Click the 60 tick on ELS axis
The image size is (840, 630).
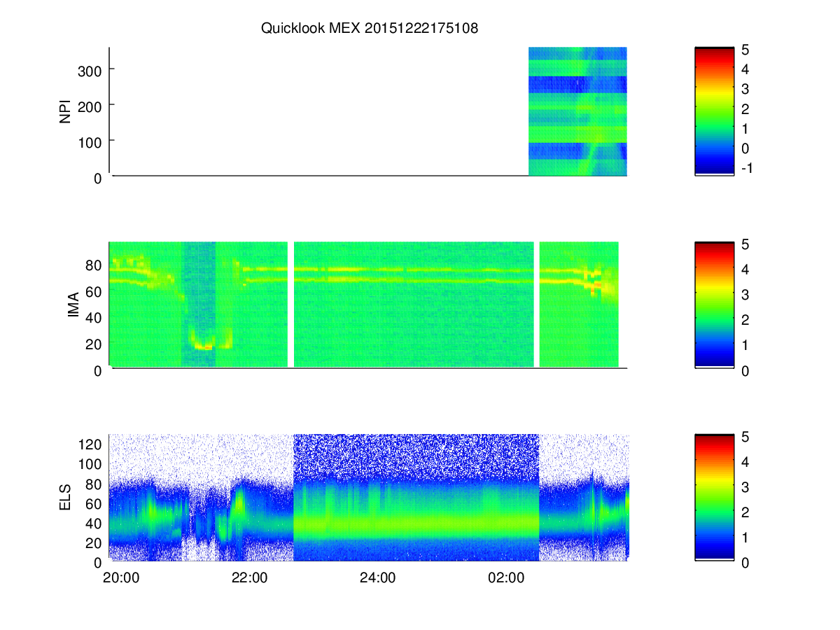94,503
